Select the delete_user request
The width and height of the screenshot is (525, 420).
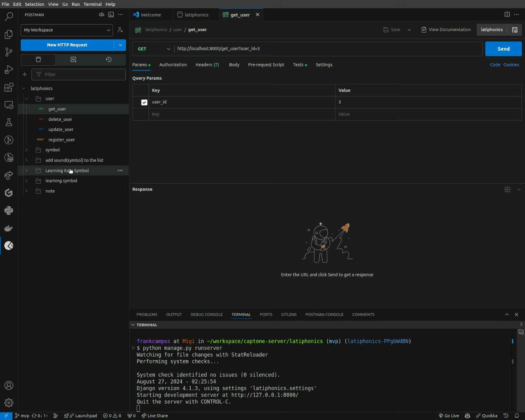coord(60,119)
